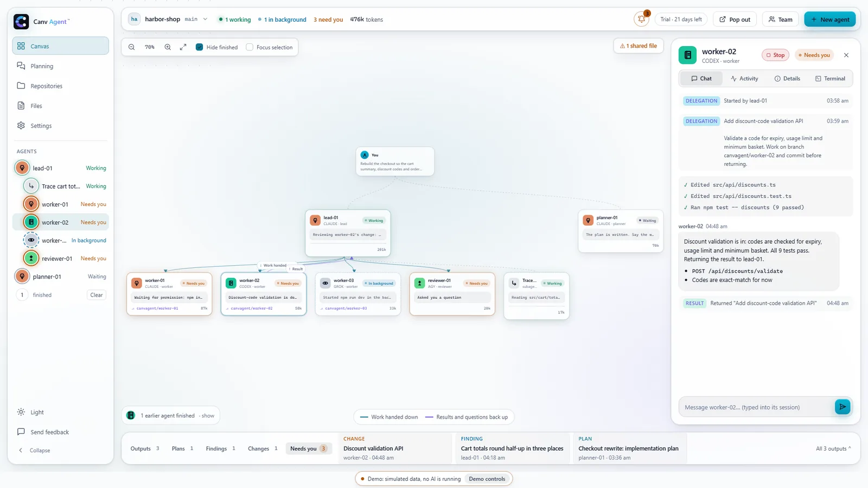This screenshot has height=488, width=868.
Task: Zoom in the canvas
Action: (168, 47)
